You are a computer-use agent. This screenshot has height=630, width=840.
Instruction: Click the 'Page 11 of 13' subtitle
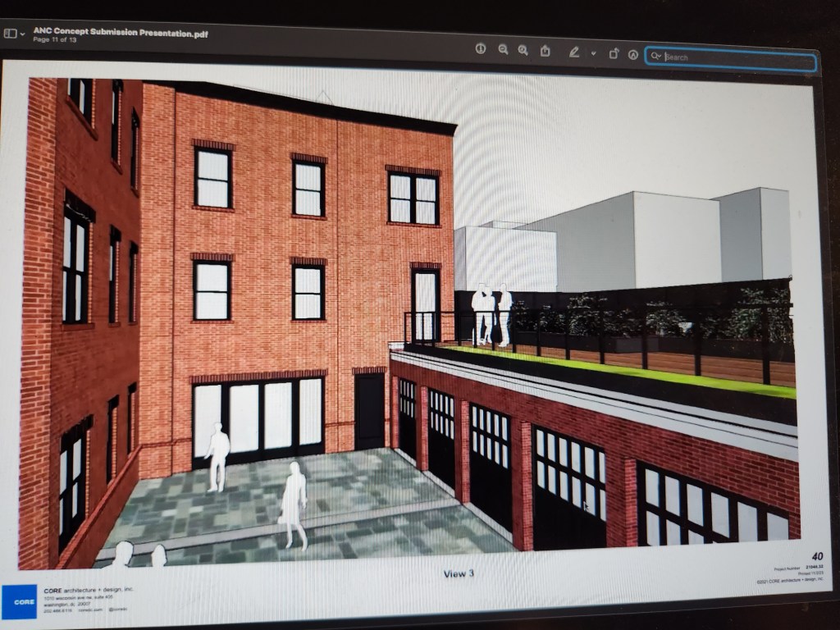pyautogui.click(x=55, y=39)
